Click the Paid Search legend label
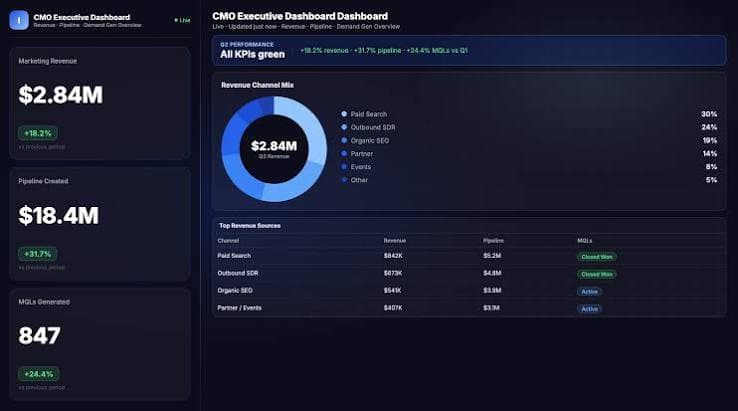The image size is (738, 411). click(369, 114)
